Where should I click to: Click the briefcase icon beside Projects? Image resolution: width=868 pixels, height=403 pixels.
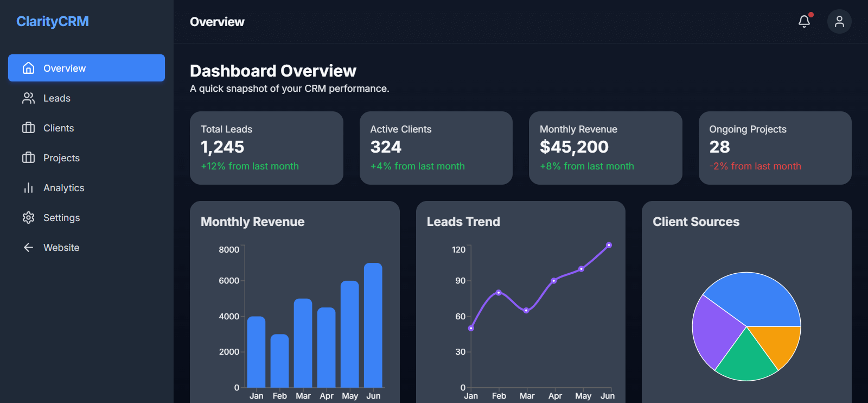[29, 158]
